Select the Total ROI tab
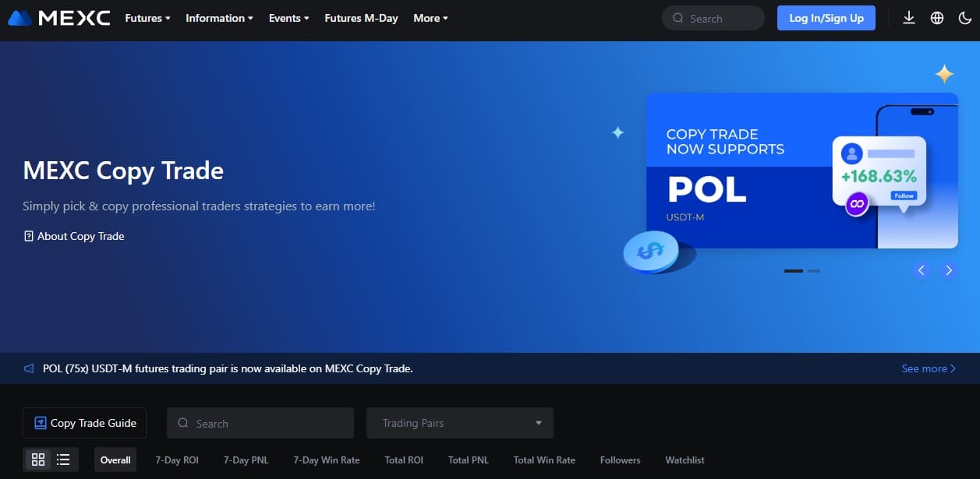Screen dimensions: 980x479 click(404, 460)
